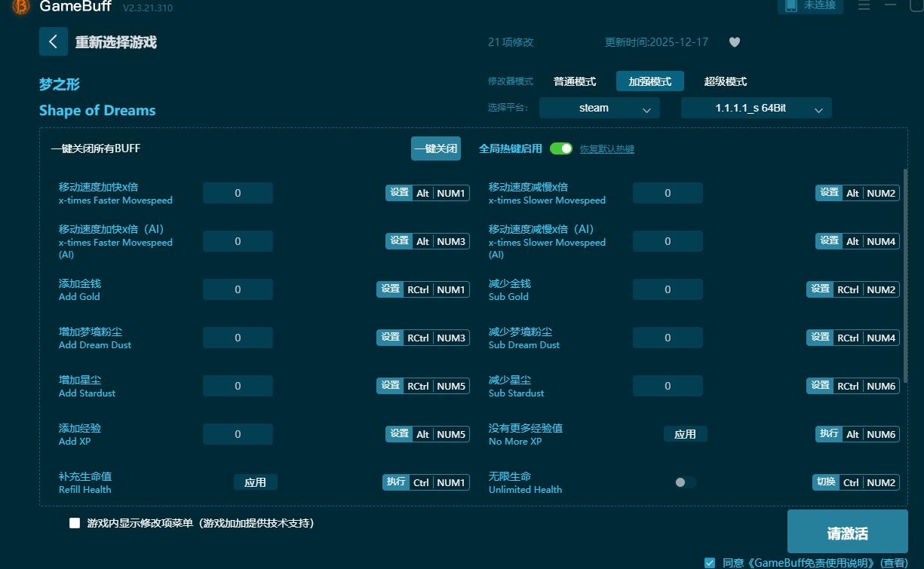The height and width of the screenshot is (569, 924).
Task: Favorite the game using the heart icon
Action: [734, 42]
